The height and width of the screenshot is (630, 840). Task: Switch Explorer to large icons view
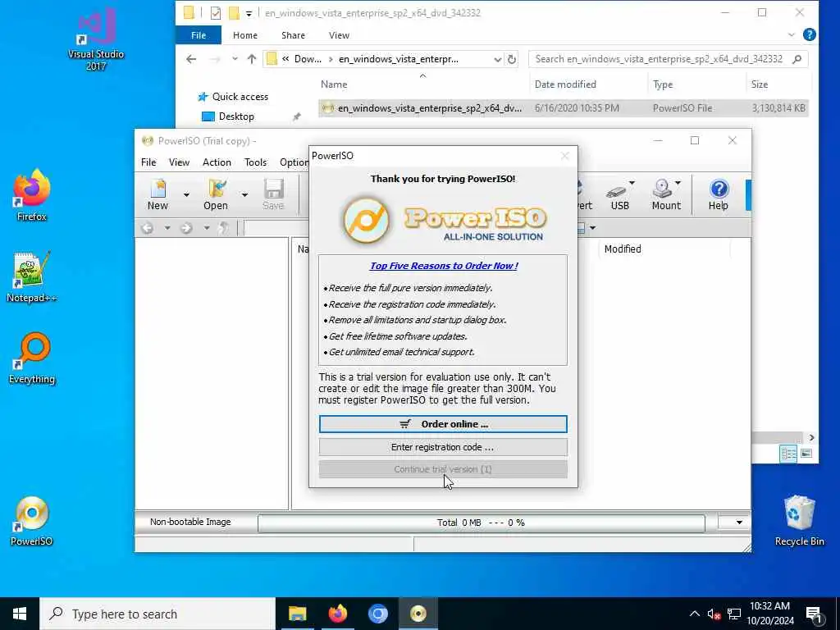pyautogui.click(x=806, y=454)
